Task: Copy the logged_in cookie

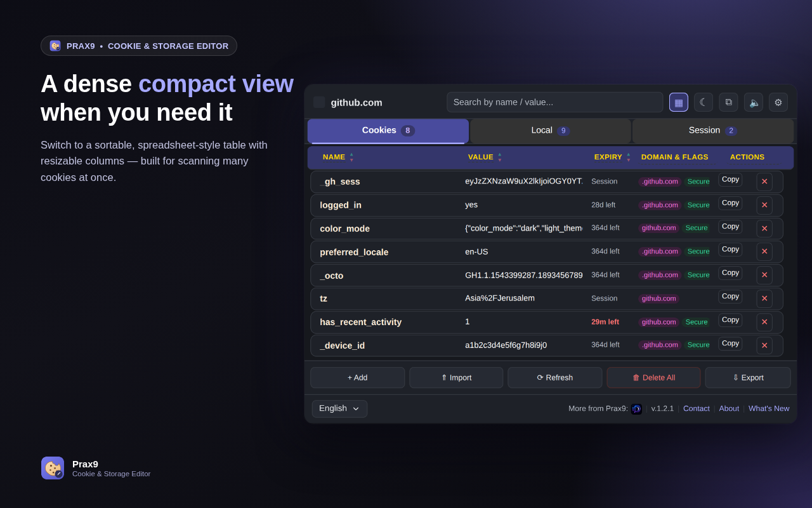Action: (730, 203)
